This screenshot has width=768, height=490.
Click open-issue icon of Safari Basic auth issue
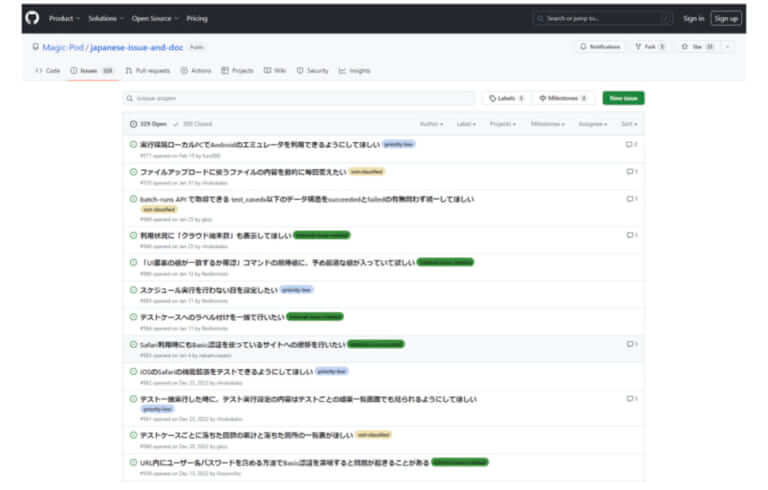pos(133,344)
